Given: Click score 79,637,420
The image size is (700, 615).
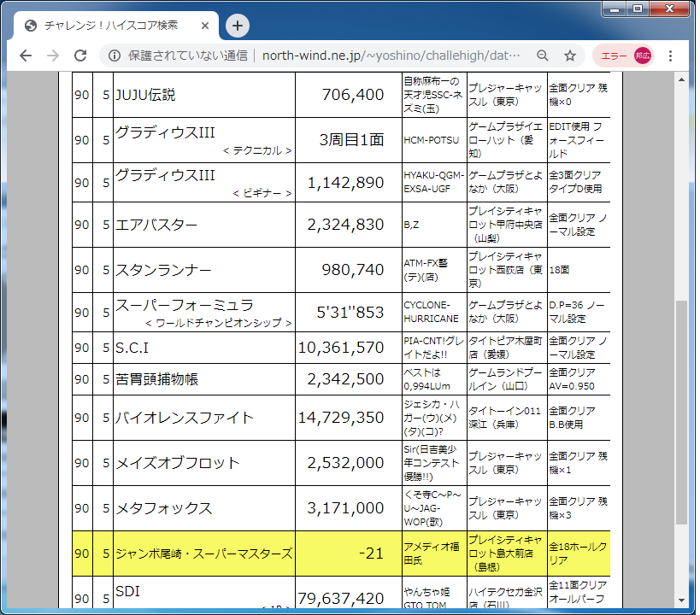Looking at the screenshot, I should click(341, 599).
